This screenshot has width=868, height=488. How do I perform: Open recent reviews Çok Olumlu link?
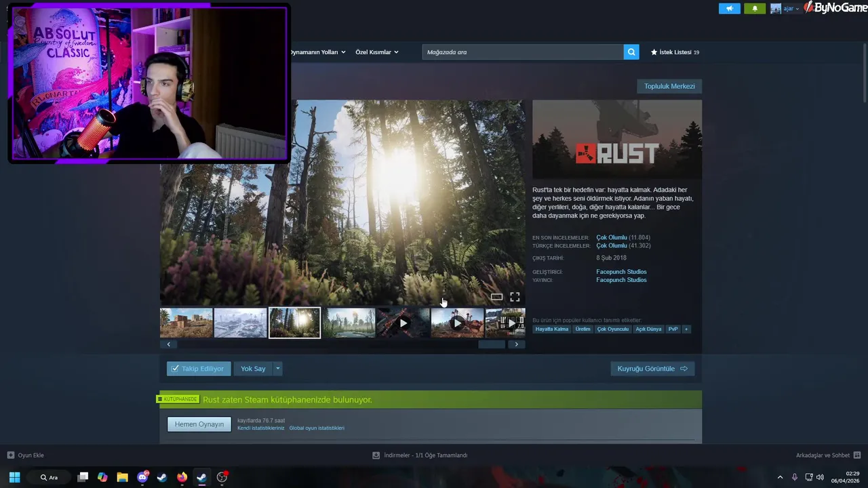pos(612,238)
